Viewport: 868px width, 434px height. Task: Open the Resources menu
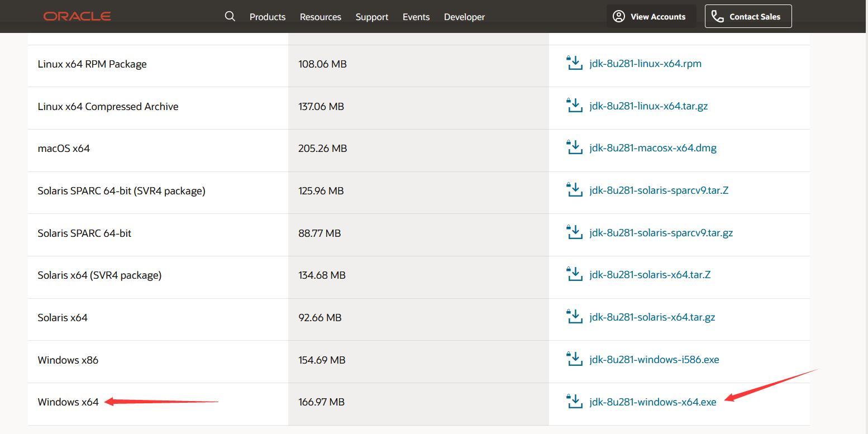point(321,17)
